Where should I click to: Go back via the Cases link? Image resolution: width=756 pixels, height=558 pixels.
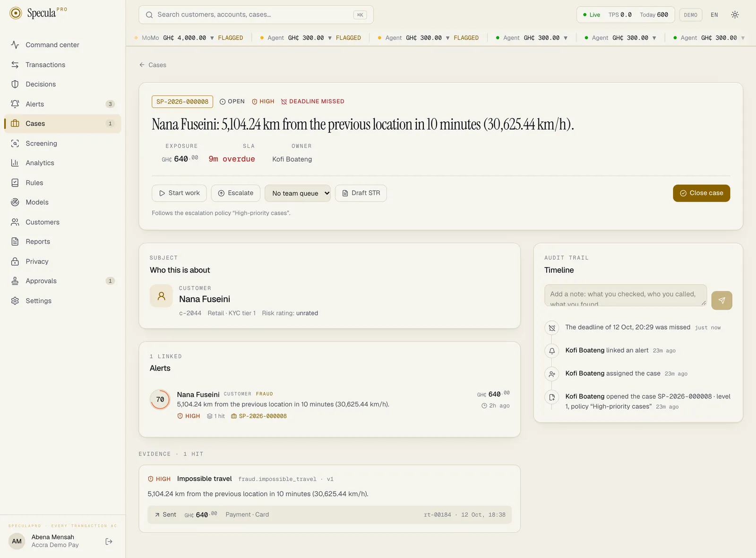coord(153,65)
